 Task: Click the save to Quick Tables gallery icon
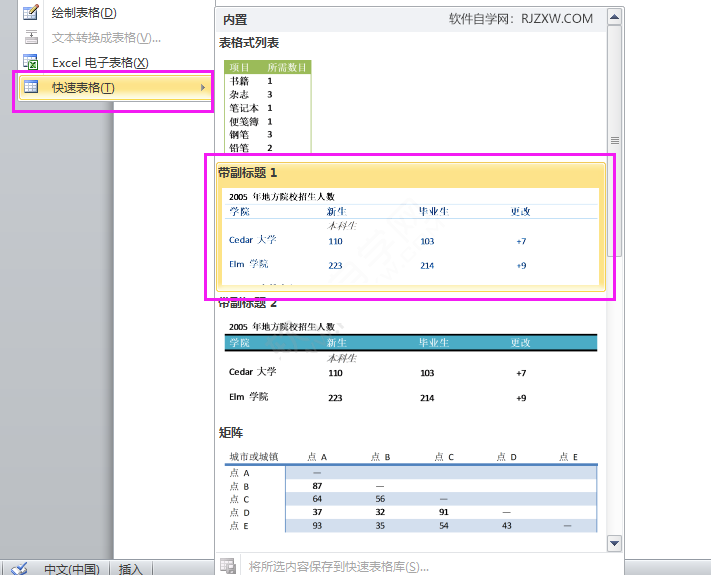coord(228,566)
